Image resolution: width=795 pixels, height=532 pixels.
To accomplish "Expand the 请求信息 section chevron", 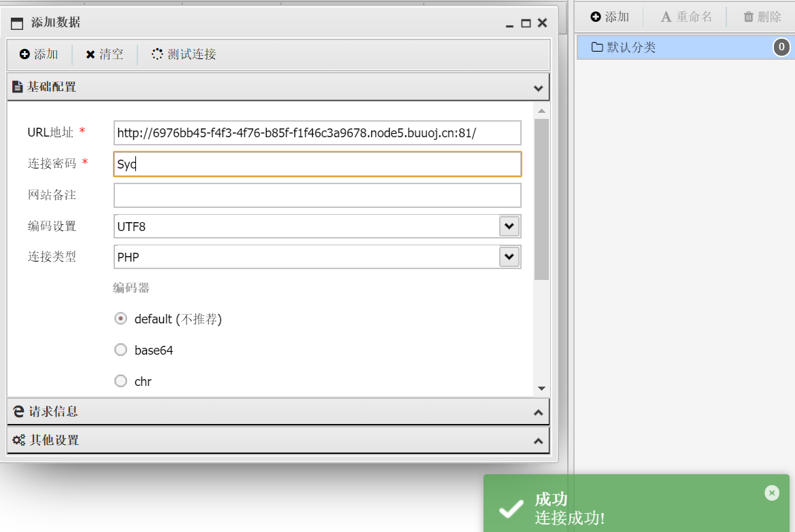I will [x=539, y=413].
